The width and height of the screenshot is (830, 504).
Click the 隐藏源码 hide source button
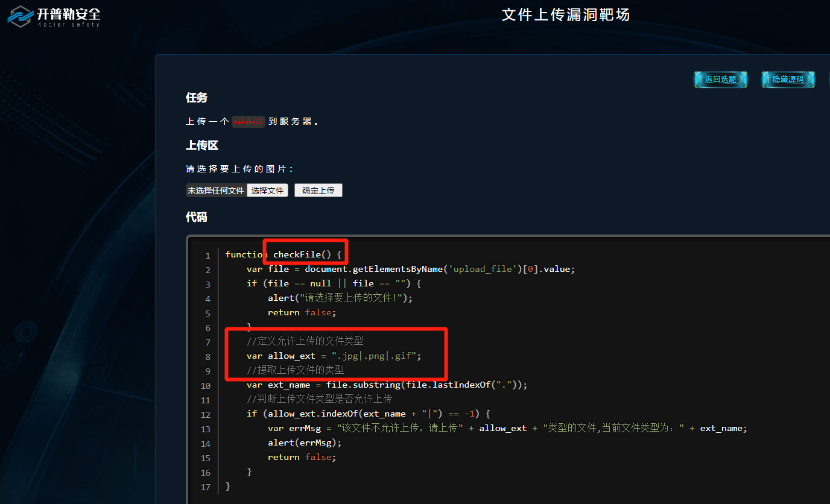(x=788, y=79)
